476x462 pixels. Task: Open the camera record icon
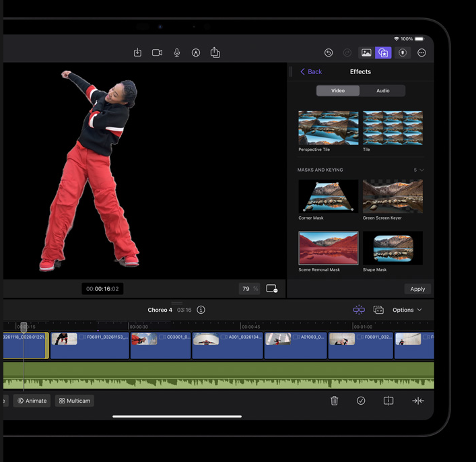click(x=157, y=53)
